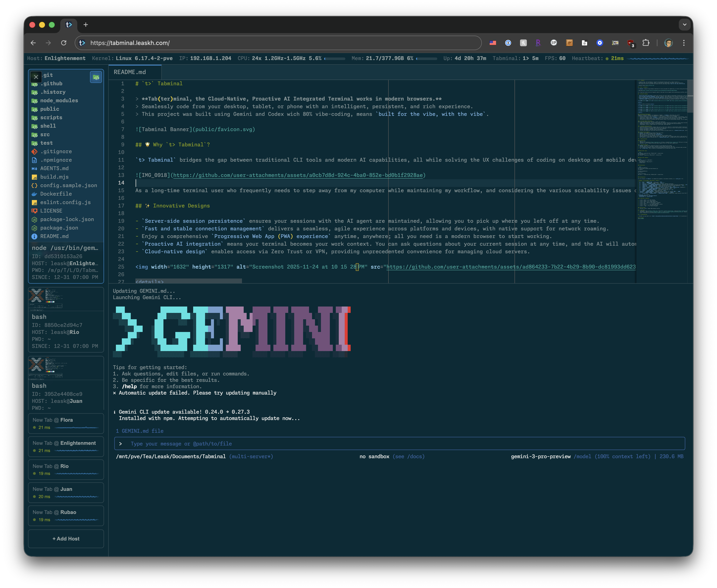Close the Gemini session with X button

coord(36,77)
